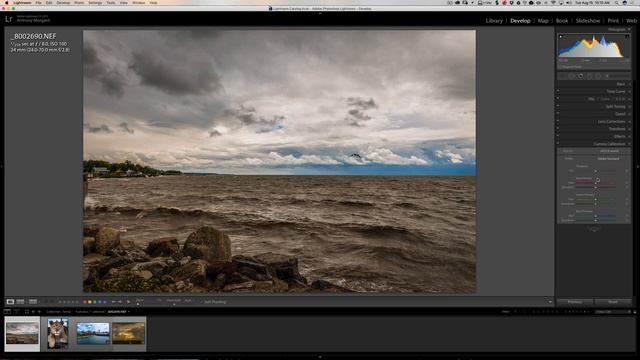Switch to the Print module
The image size is (640, 360).
click(x=613, y=21)
